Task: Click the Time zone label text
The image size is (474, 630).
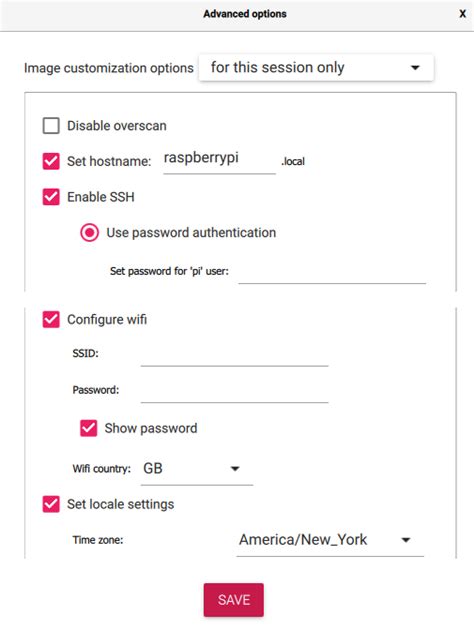Action: [98, 540]
